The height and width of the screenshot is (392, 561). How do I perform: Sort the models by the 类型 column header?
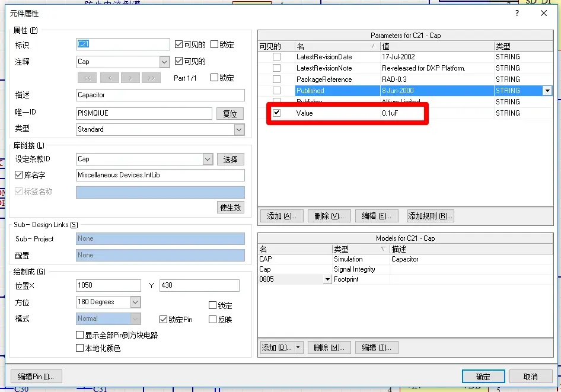361,249
